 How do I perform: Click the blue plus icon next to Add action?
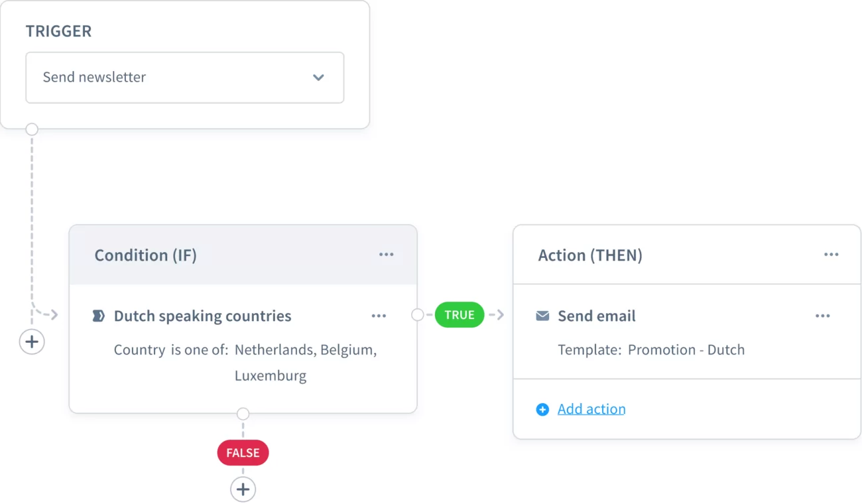[x=543, y=409]
